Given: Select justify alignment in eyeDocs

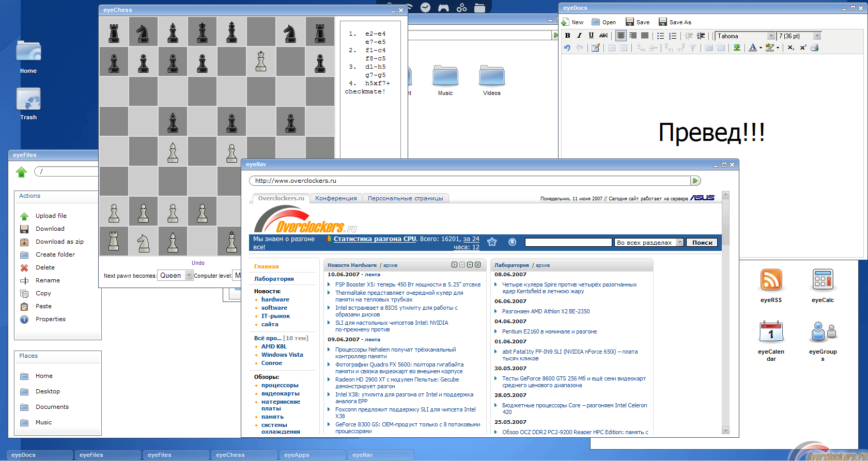Looking at the screenshot, I should (645, 36).
